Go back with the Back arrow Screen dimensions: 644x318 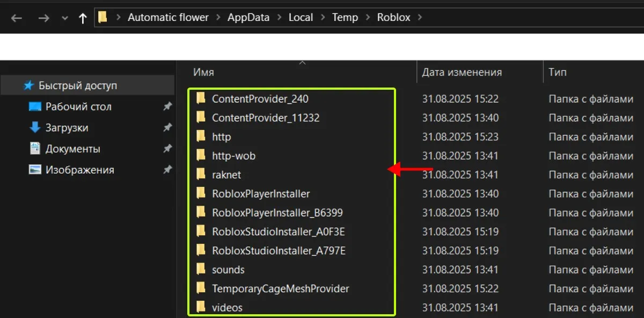point(17,18)
